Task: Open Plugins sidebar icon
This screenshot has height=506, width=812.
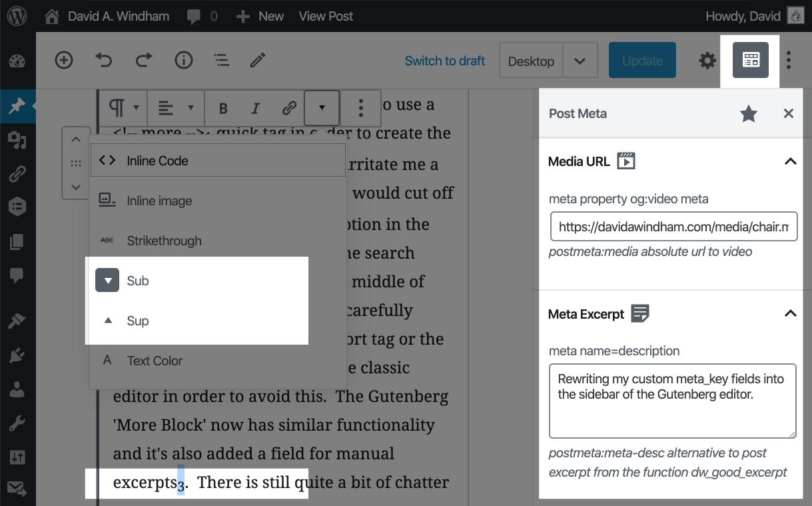Action: coord(17,356)
